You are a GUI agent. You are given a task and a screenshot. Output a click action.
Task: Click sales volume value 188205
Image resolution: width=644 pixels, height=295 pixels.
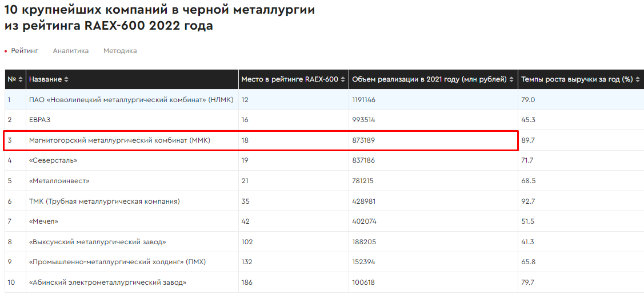click(364, 242)
